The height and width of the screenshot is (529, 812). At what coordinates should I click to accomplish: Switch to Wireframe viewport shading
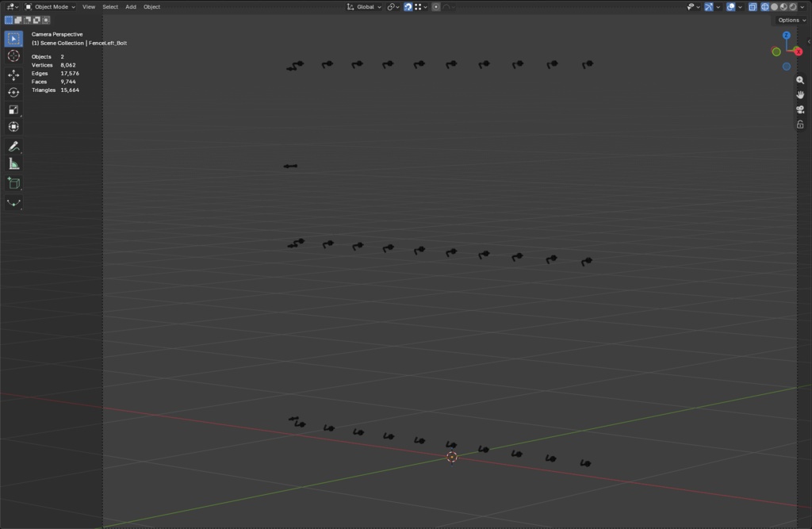pyautogui.click(x=765, y=6)
